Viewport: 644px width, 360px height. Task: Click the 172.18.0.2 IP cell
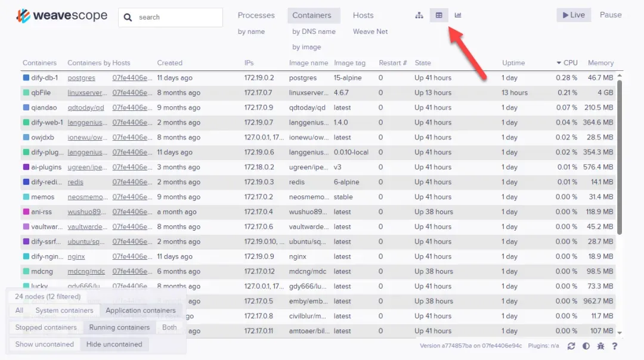[x=259, y=167]
